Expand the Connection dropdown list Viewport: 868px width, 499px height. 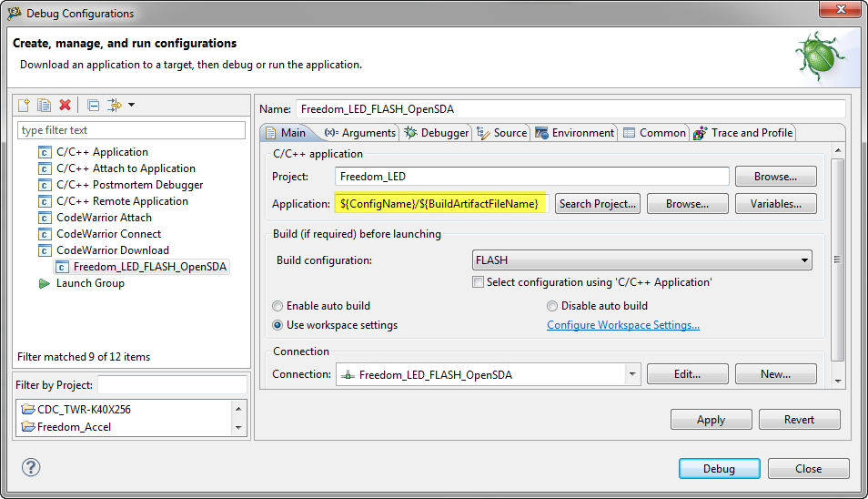click(631, 374)
